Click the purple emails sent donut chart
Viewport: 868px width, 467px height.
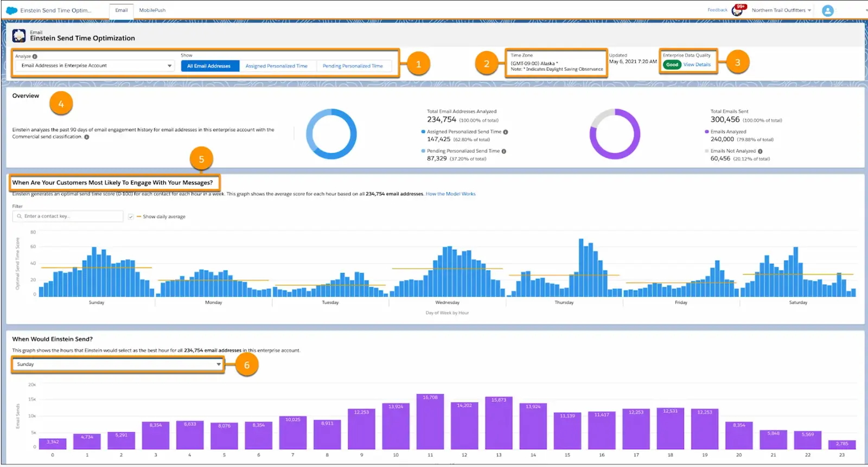(x=615, y=134)
